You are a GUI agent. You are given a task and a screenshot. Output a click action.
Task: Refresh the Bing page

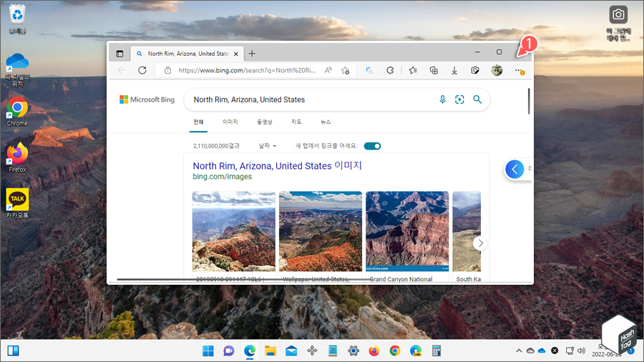tap(142, 70)
